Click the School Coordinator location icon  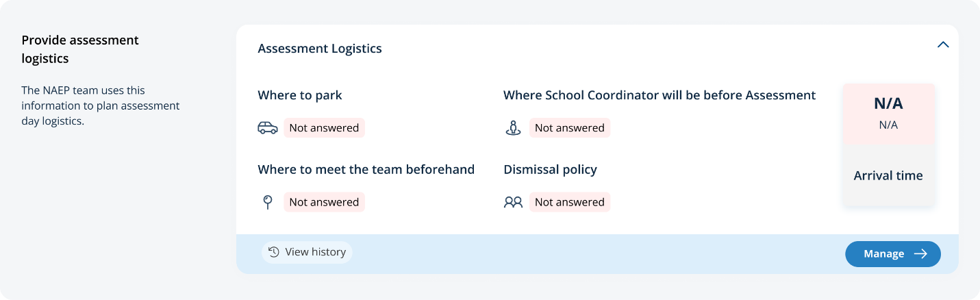pos(513,128)
